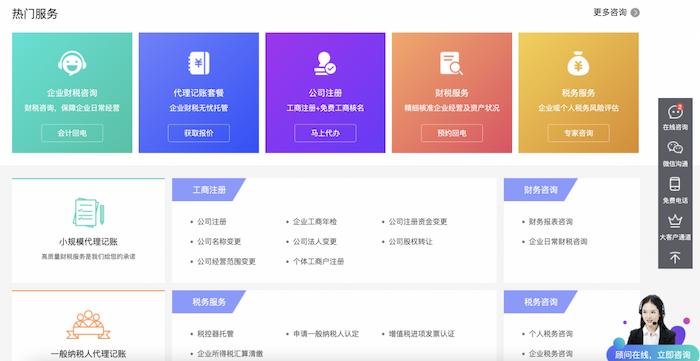Screen dimensions: 700x361
Task: Open the 公司法人变更 link
Action: click(315, 242)
